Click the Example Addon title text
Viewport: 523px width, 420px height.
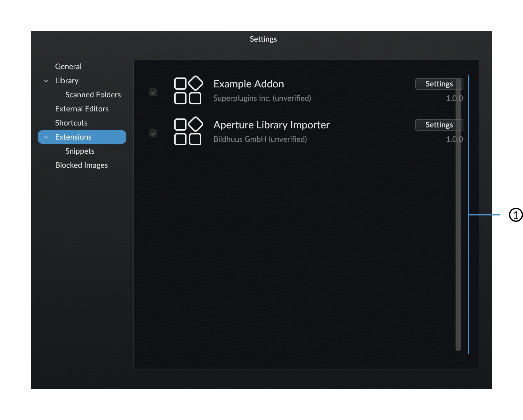point(249,84)
